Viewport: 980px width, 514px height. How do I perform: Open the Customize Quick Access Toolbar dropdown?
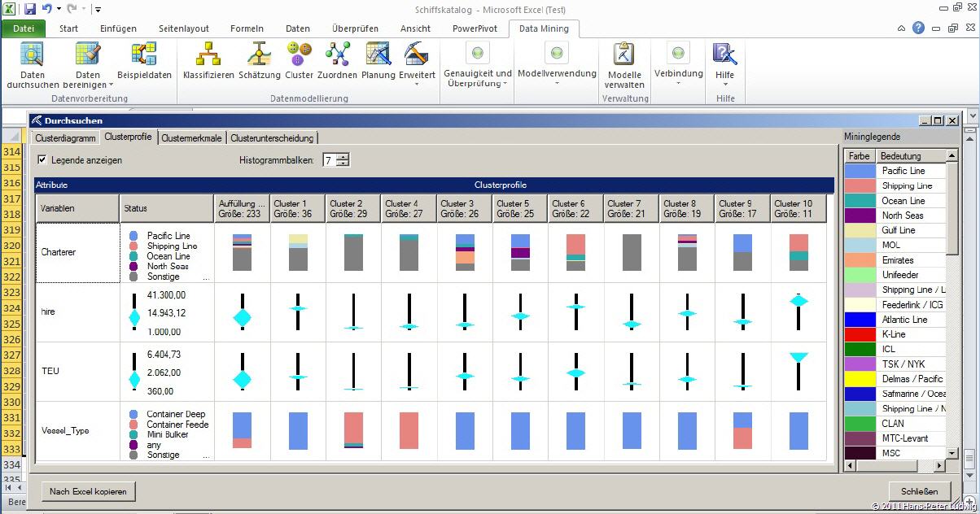tap(98, 10)
